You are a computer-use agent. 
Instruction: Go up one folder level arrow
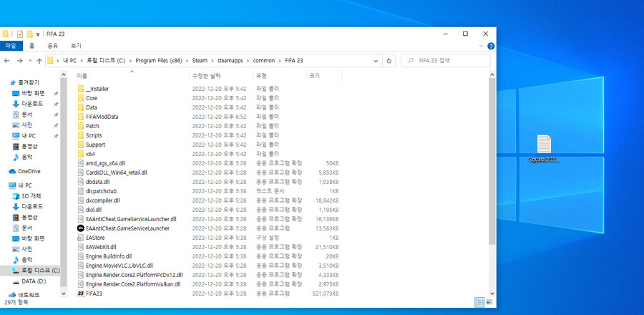(39, 61)
